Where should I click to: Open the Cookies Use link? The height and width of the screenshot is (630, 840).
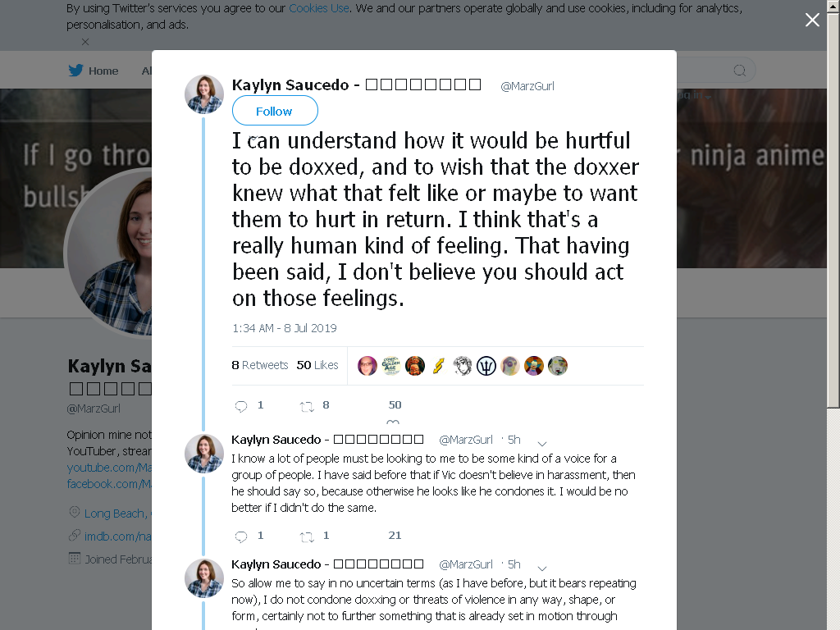click(x=319, y=8)
